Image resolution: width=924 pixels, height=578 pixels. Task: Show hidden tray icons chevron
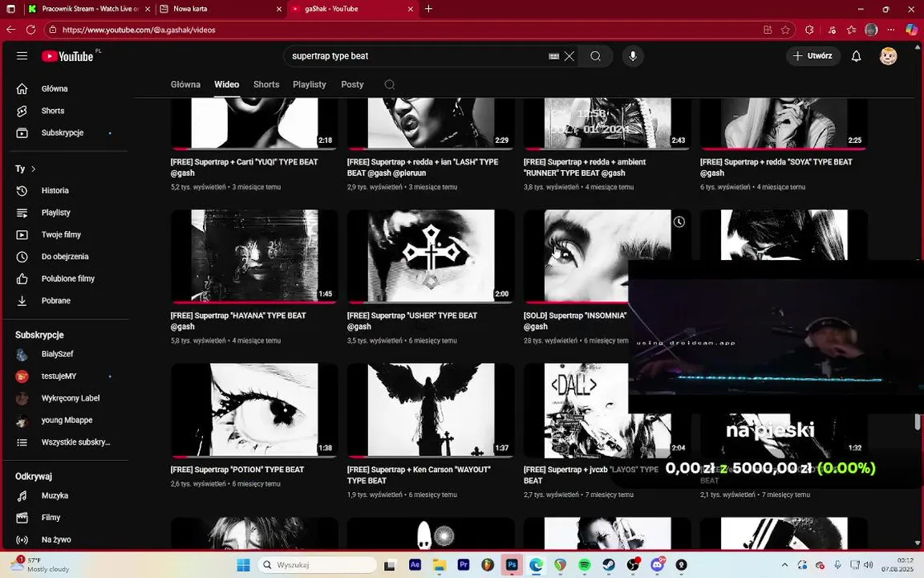pos(784,565)
